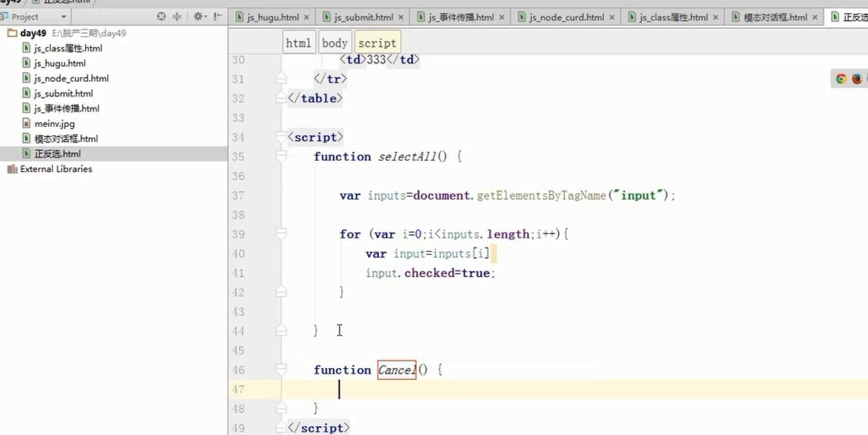868x435 pixels.
Task: Open js_submit.html in project tree
Action: click(63, 94)
